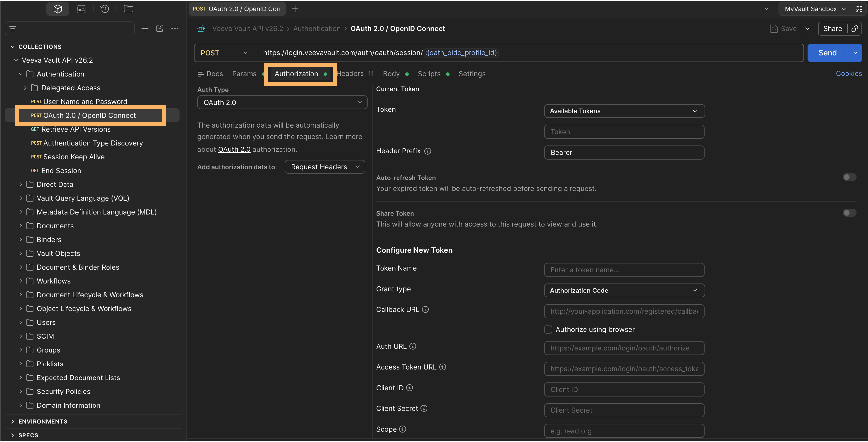Collapse the COLLECTIONS section
Screen dimensions: 868x442
(12, 47)
